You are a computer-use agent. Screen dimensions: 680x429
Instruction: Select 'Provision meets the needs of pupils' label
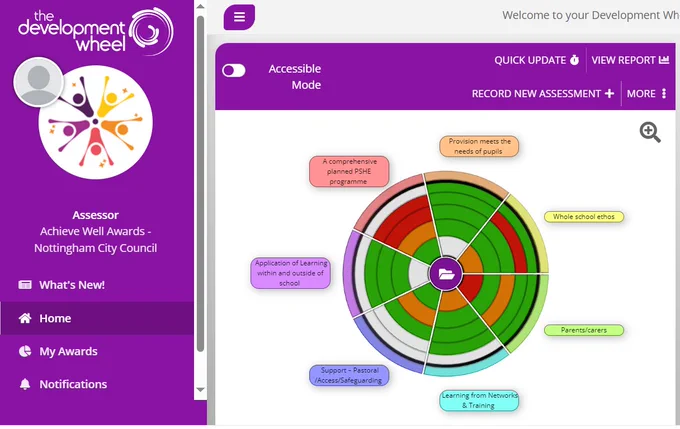point(479,146)
